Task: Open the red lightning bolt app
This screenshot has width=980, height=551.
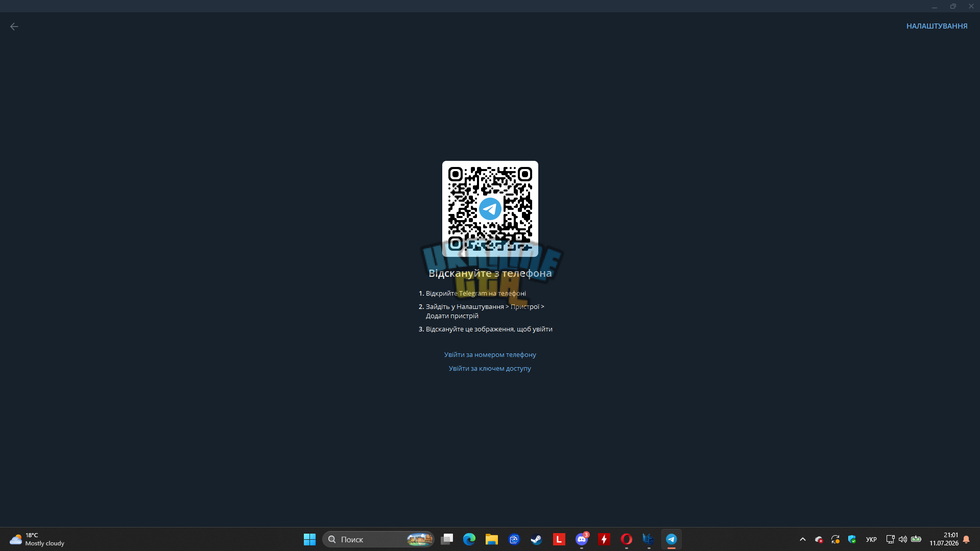Action: [x=604, y=539]
